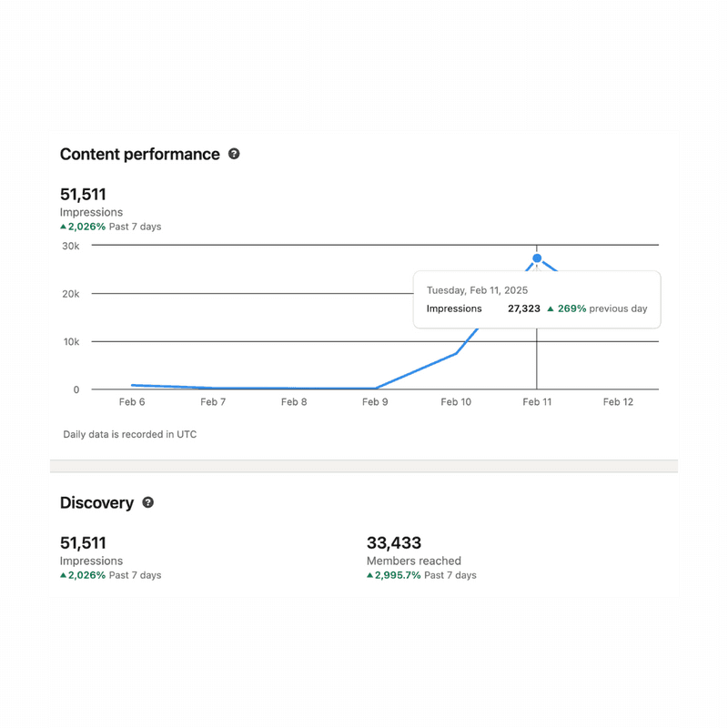Open the Discovery help question-mark icon
Image resolution: width=728 pixels, height=728 pixels.
click(x=148, y=502)
